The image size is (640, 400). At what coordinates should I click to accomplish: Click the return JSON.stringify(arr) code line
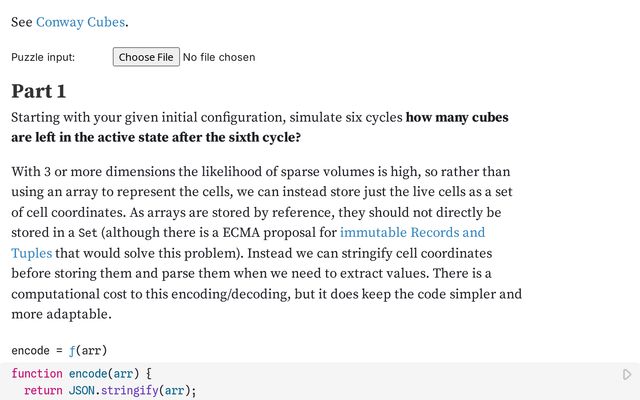110,391
